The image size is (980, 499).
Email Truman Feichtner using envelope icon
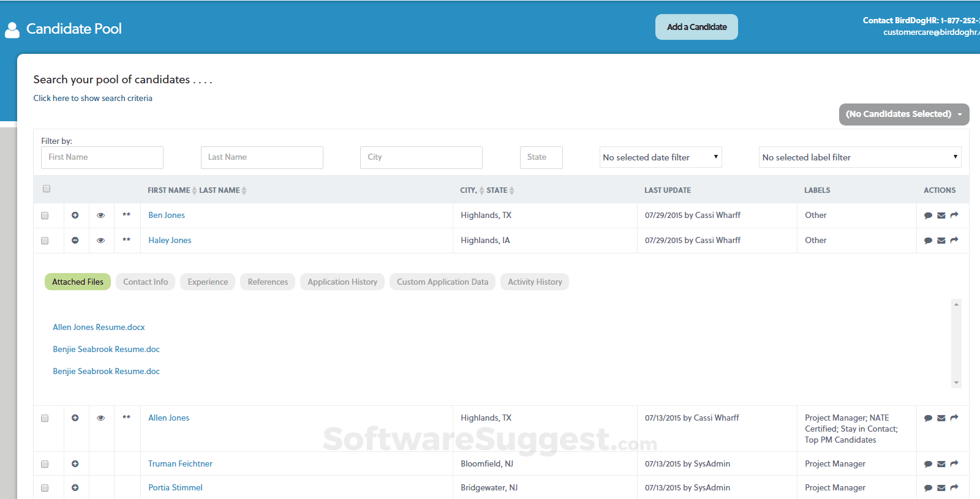tap(941, 464)
